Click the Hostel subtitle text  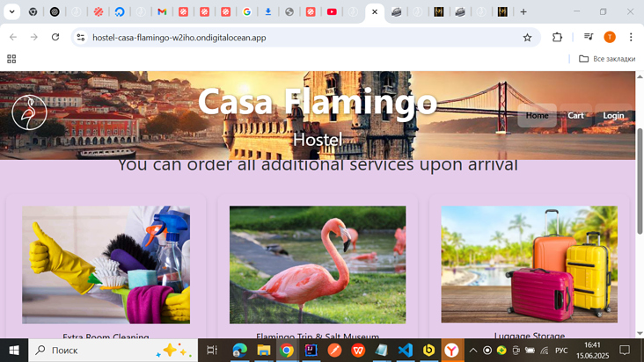pyautogui.click(x=318, y=140)
